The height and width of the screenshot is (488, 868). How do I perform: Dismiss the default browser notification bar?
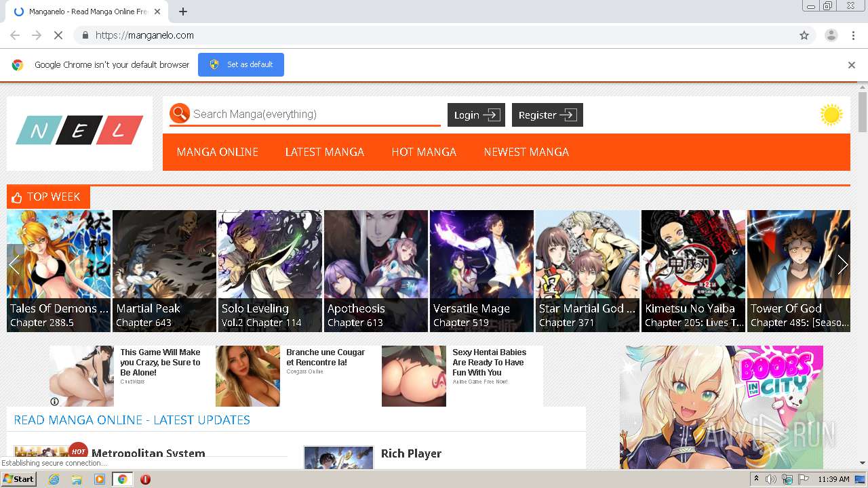pyautogui.click(x=851, y=65)
